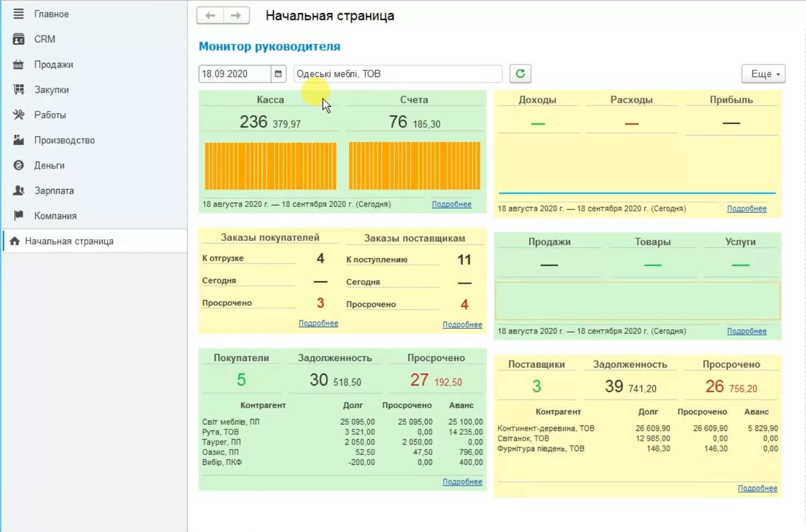The width and height of the screenshot is (806, 532).
Task: Open the Продажи section
Action: 54,64
